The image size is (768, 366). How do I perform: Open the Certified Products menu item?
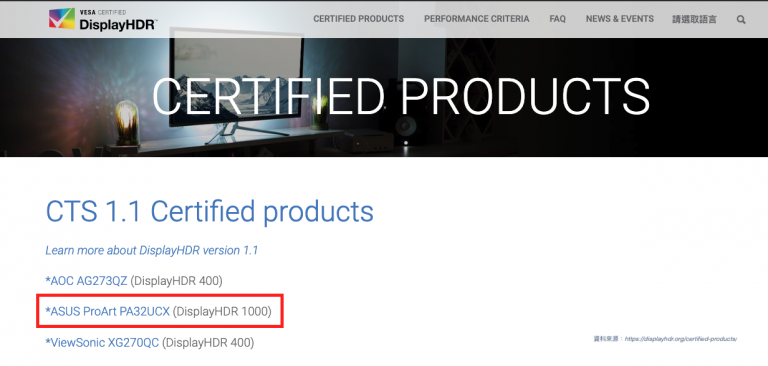(x=359, y=19)
